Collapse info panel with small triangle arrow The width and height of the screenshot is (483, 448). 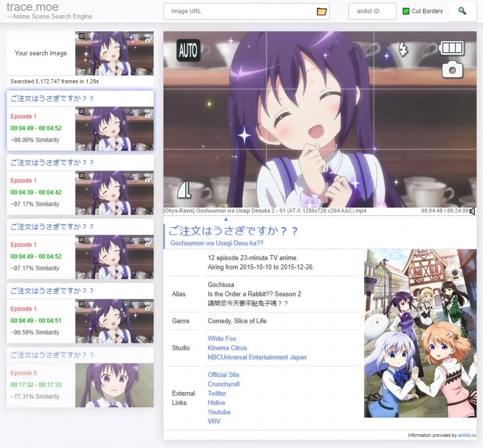[x=226, y=219]
